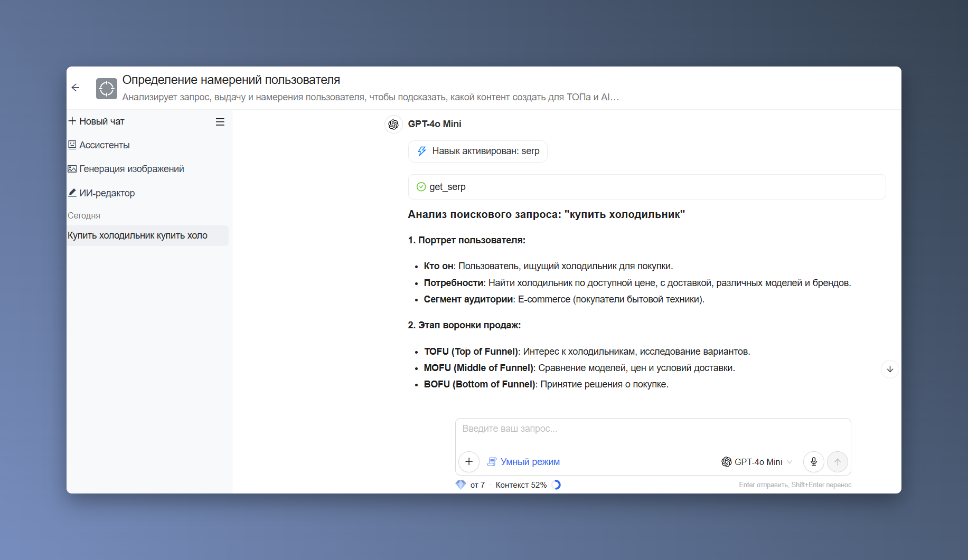Open Генерация изображений section
Screen dimensions: 968x560
click(x=126, y=169)
